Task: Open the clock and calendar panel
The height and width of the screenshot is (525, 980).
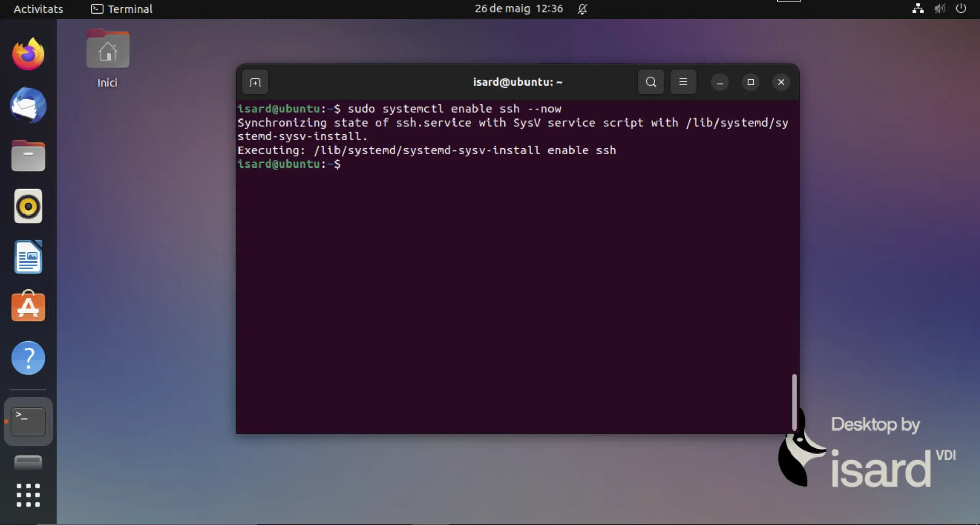Action: coord(518,9)
